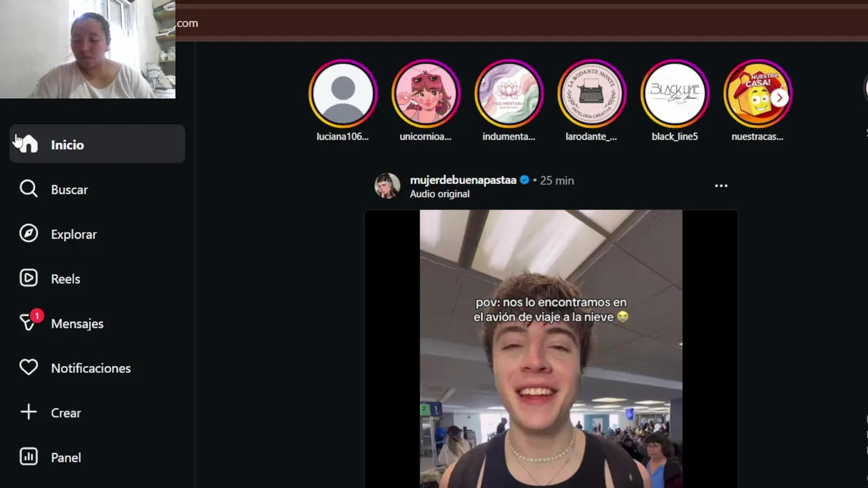868x488 pixels.
Task: Open the post's three-dot options menu
Action: point(721,186)
